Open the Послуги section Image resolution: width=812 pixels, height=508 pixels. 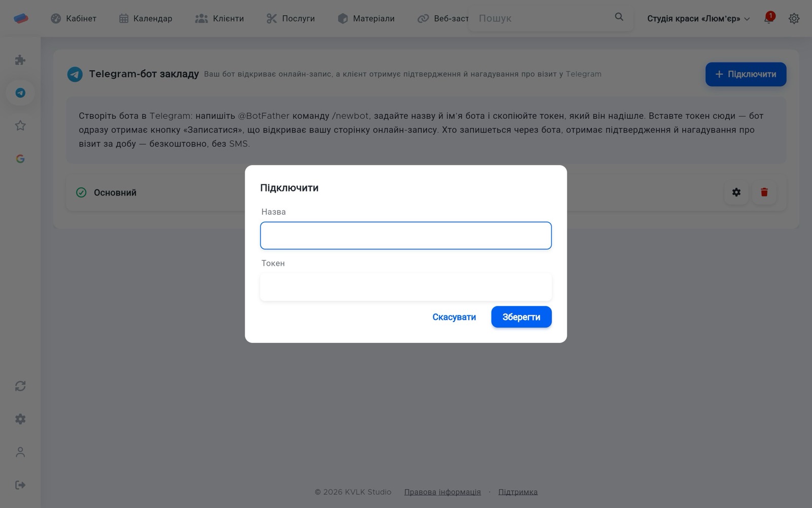291,18
